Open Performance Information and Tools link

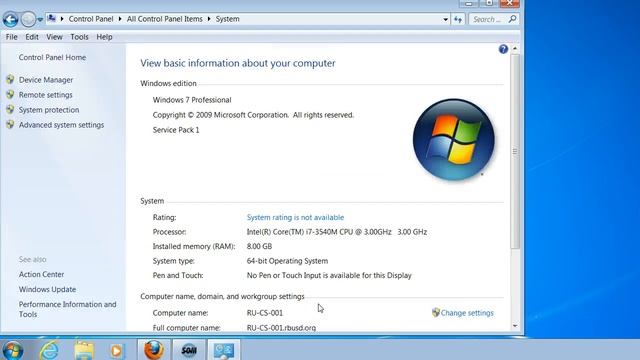(67, 309)
